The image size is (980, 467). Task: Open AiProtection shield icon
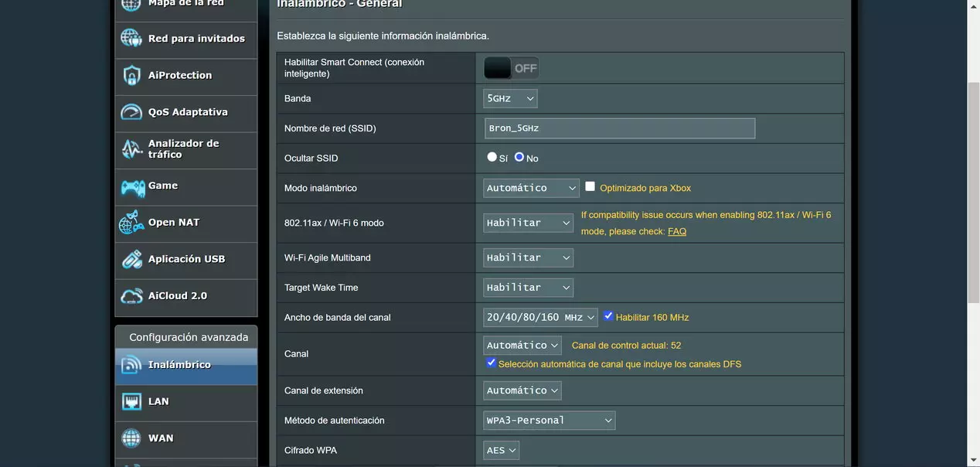(131, 76)
